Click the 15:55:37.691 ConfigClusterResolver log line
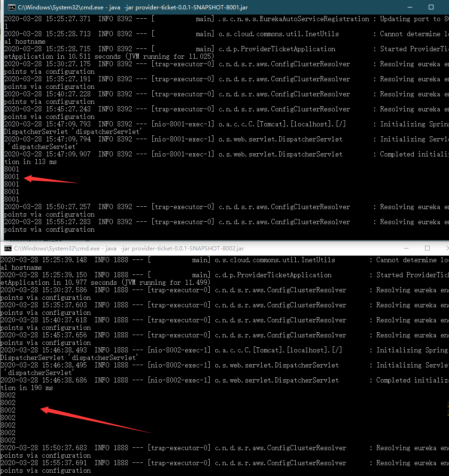This screenshot has width=449, height=476. (x=188, y=463)
